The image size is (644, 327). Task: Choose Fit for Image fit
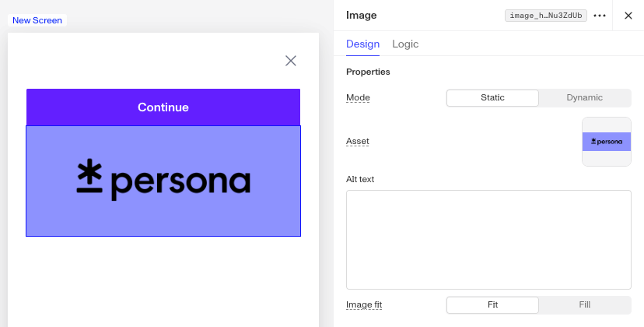tap(492, 305)
